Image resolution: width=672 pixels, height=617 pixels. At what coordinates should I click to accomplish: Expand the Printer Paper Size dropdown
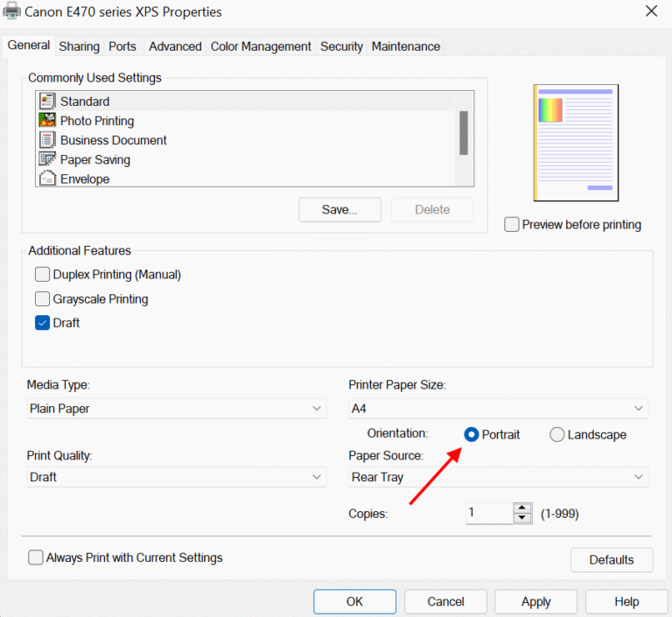click(498, 409)
